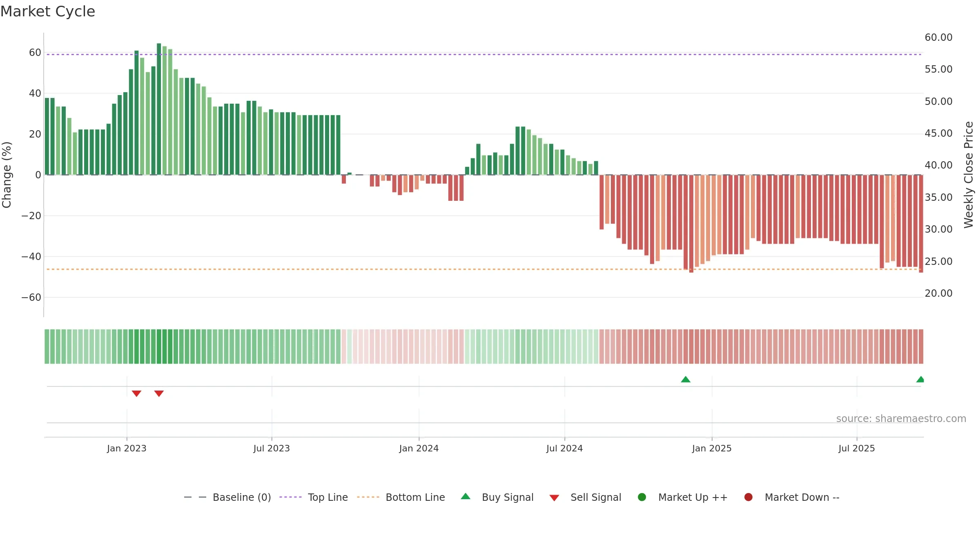Click the red Sell Signal triangle in legend

point(554,498)
